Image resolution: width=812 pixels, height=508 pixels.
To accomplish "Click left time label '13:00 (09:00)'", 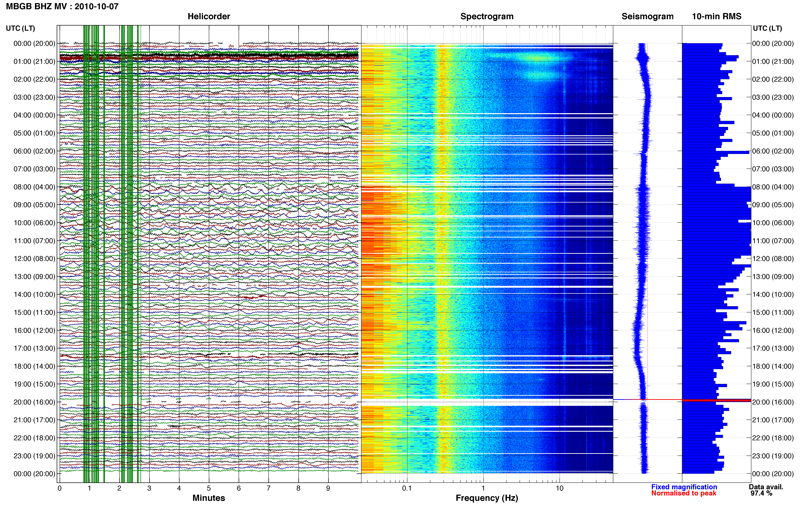I will (x=34, y=277).
